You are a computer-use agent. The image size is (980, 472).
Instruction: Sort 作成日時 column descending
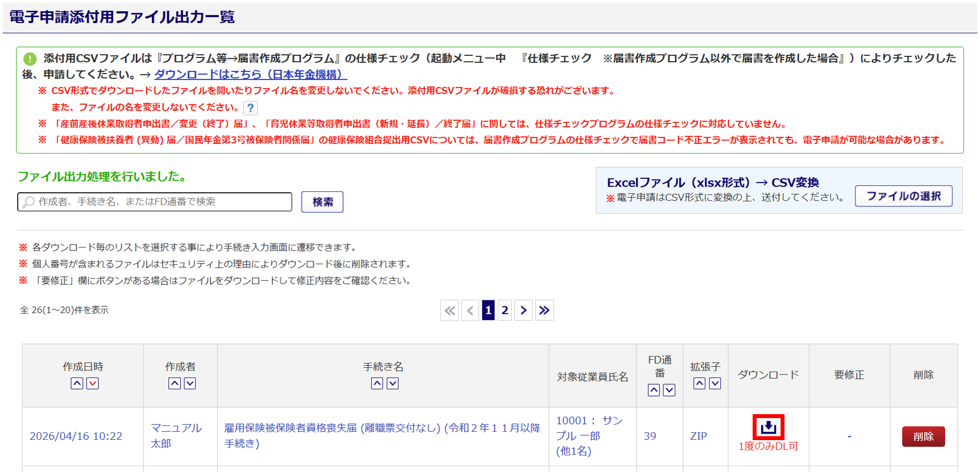(93, 383)
